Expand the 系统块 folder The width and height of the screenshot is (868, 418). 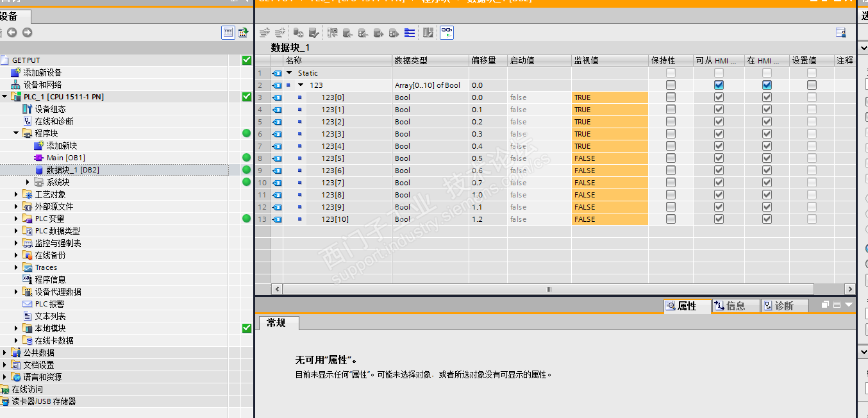[x=28, y=182]
